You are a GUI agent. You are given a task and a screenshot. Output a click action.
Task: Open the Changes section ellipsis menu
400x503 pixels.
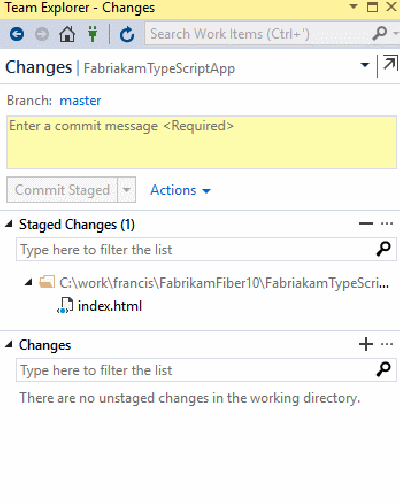tap(387, 344)
